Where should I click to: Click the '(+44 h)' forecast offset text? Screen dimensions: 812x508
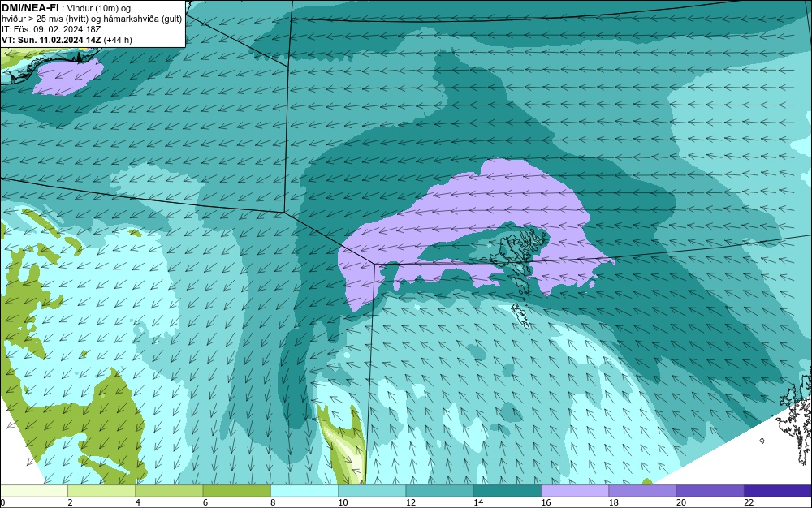click(x=118, y=40)
